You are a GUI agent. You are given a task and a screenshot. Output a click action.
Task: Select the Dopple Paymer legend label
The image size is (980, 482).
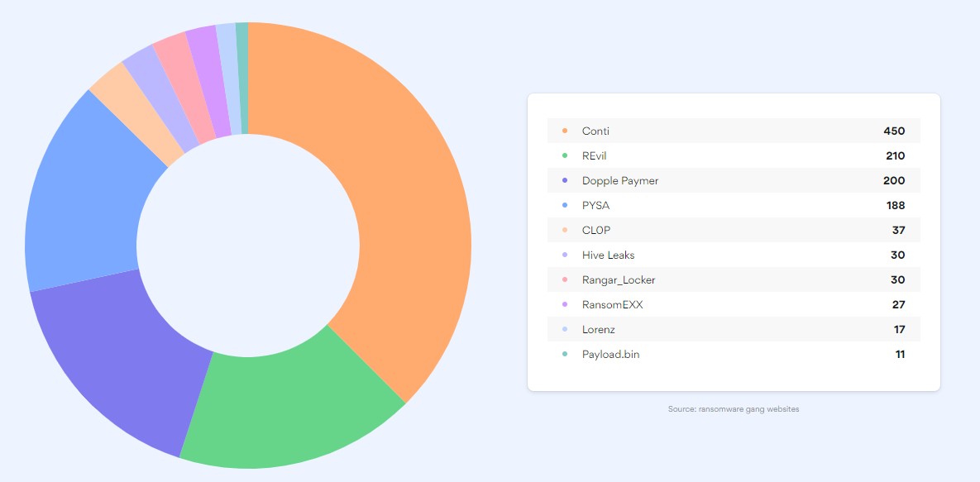tap(620, 181)
